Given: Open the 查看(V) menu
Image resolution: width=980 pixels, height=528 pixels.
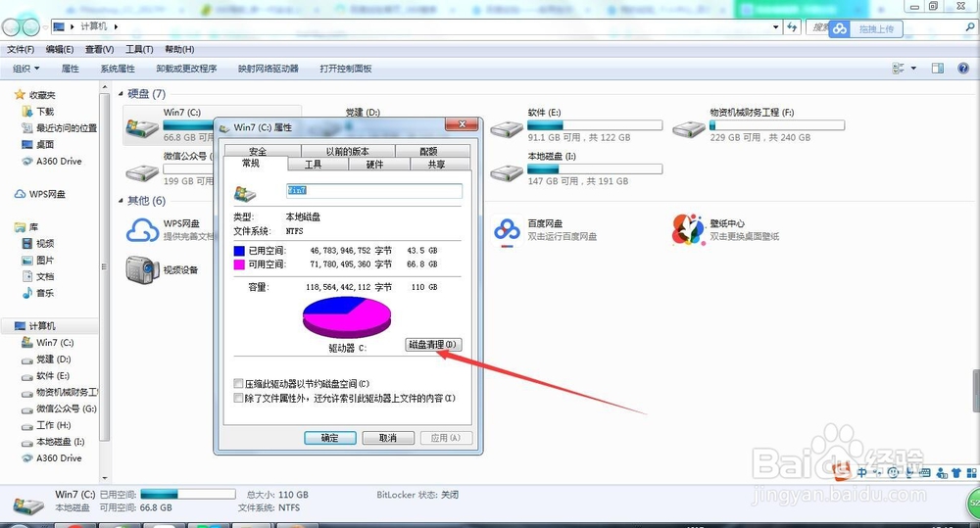Looking at the screenshot, I should 99,49.
